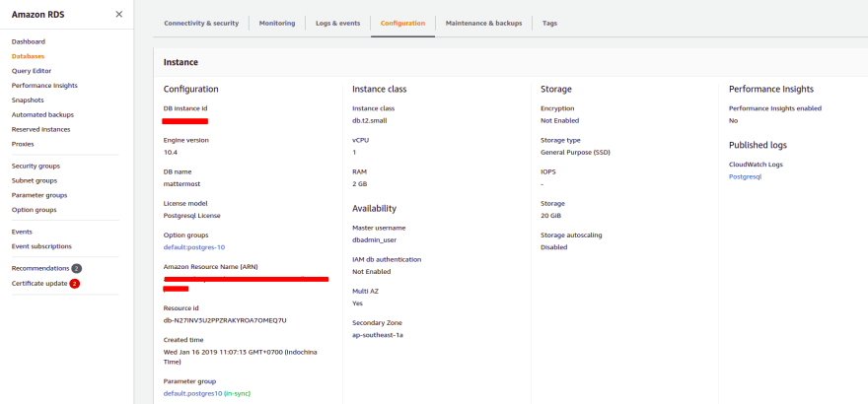Select the Secondary Zone ap-southeast-1a
The image size is (868, 404).
(x=378, y=335)
